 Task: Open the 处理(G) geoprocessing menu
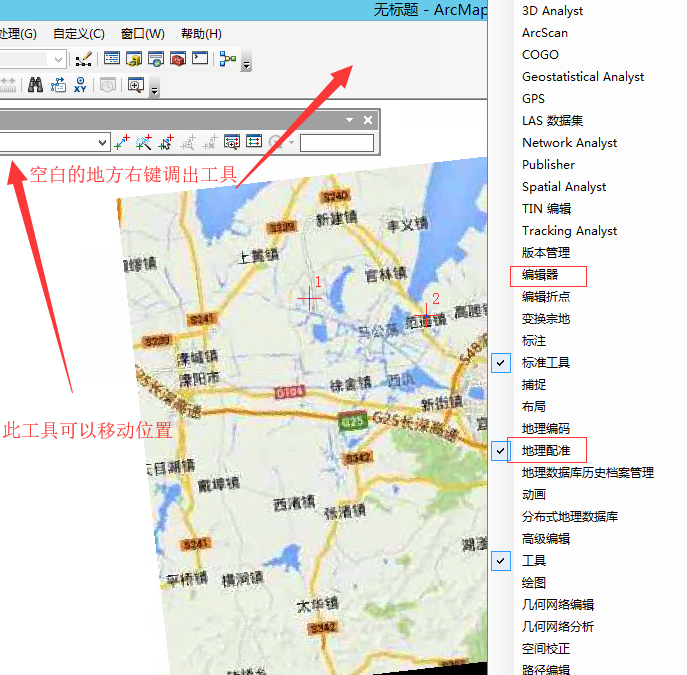(x=18, y=34)
